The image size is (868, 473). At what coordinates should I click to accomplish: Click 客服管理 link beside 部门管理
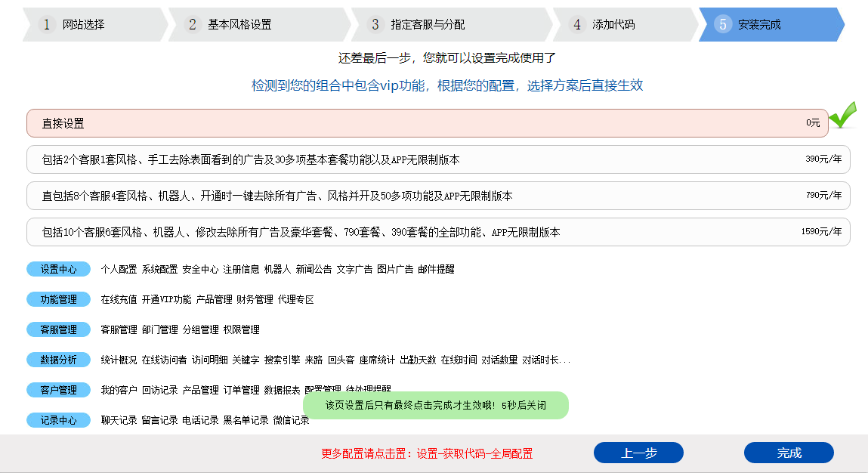(119, 329)
